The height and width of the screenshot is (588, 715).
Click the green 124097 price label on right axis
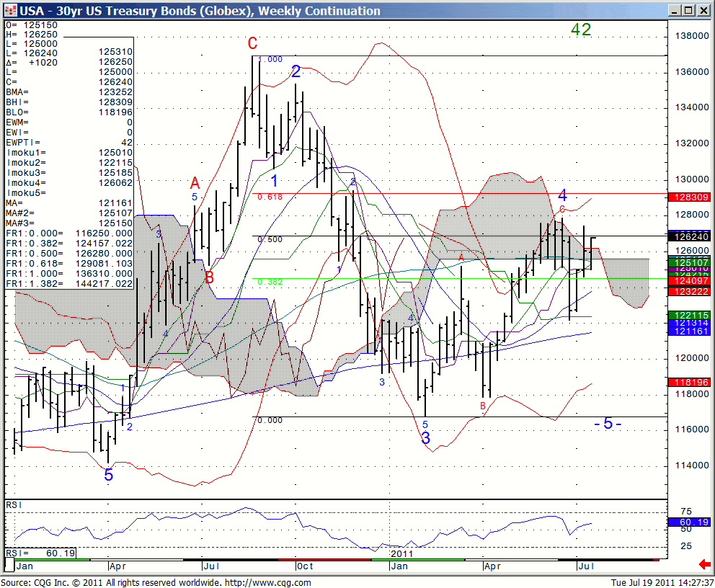pos(690,281)
